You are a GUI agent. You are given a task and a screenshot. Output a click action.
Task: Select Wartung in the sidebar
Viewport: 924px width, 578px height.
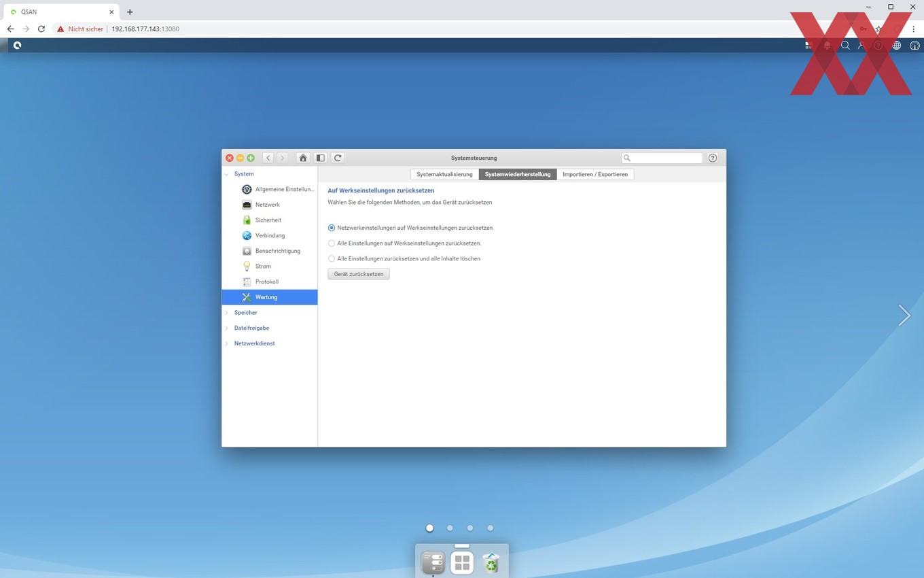pos(270,297)
